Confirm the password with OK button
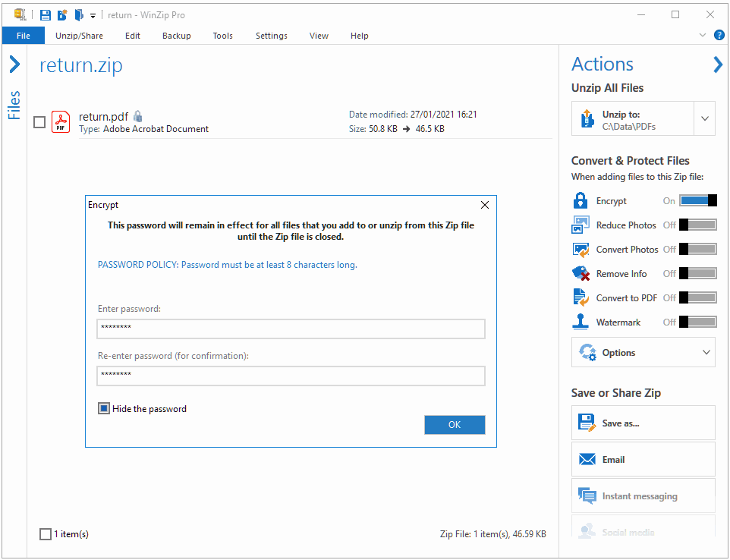This screenshot has width=730, height=560. (455, 424)
